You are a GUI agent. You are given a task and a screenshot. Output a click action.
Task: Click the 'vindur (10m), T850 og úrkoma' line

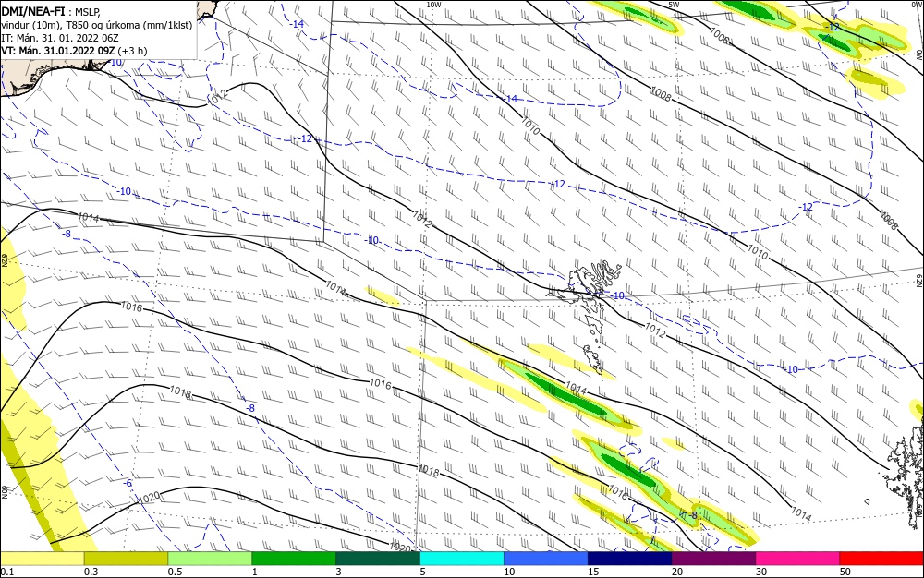97,25
